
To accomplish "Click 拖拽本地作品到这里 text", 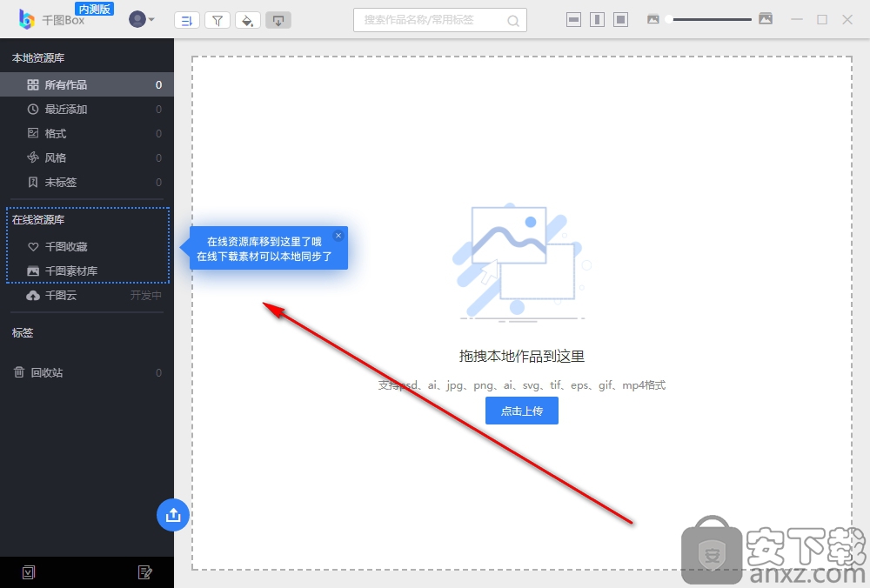I will (521, 356).
